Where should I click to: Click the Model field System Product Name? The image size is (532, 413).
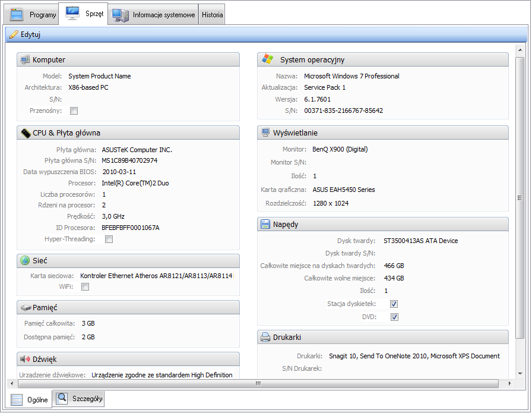coord(99,76)
